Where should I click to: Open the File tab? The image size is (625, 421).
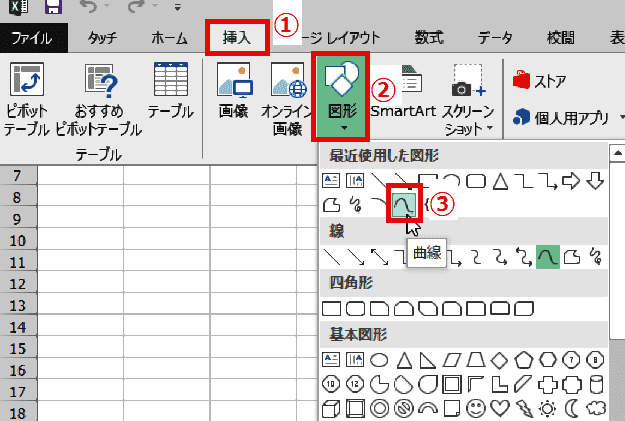33,38
